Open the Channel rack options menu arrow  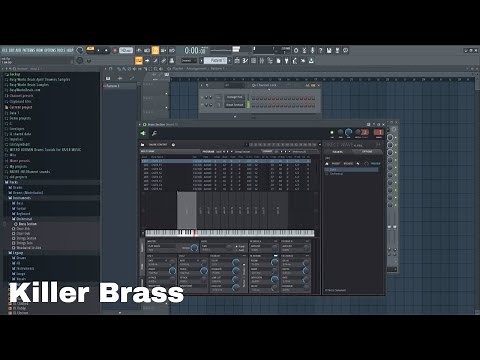coord(201,85)
